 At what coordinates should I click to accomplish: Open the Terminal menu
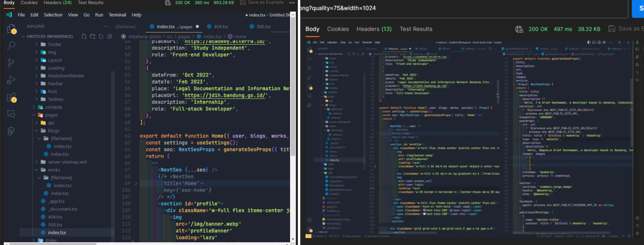(x=117, y=15)
